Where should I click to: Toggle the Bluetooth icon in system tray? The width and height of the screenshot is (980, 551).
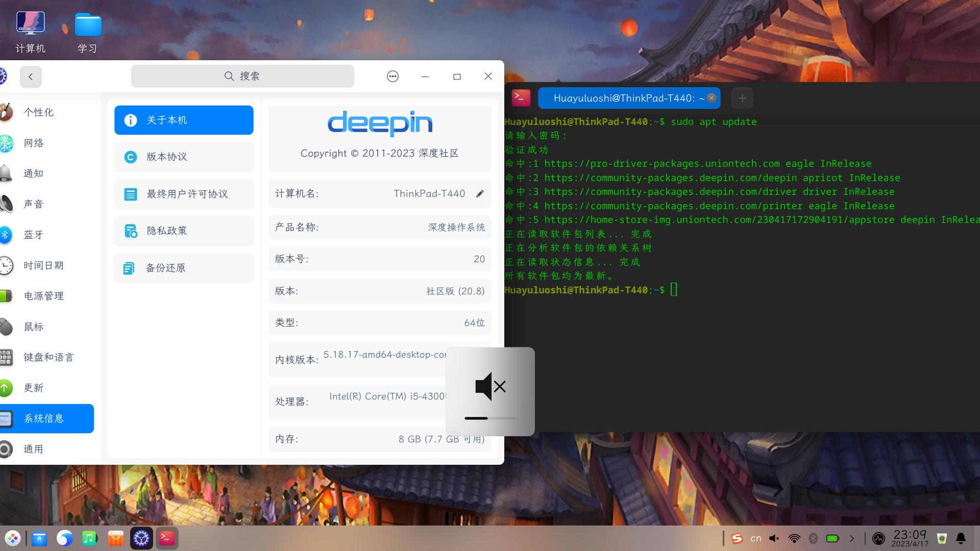pyautogui.click(x=813, y=538)
